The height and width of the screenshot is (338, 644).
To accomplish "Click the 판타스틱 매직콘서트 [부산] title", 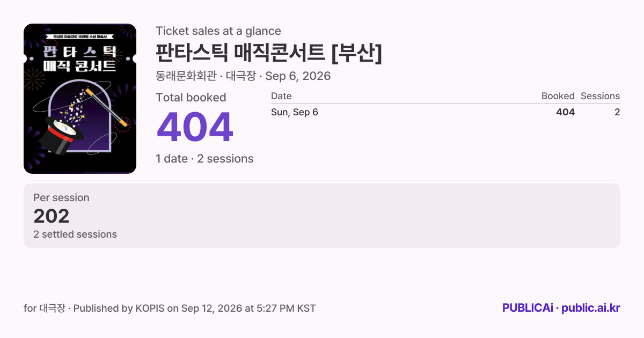I will point(269,53).
